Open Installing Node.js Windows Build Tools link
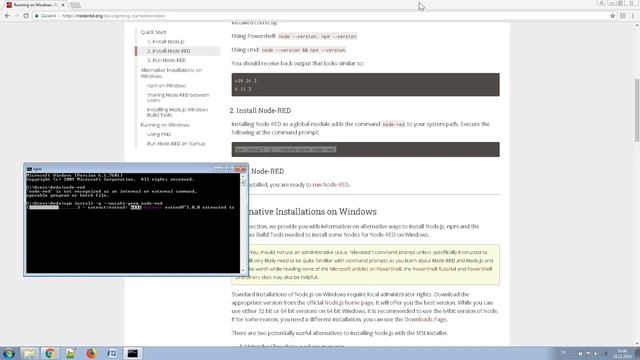This screenshot has width=640, height=360. [177, 112]
